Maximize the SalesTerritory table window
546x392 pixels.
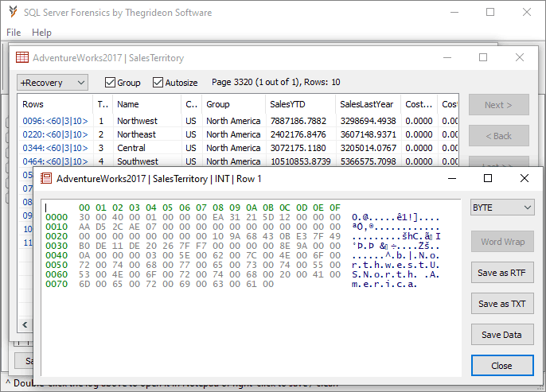[x=483, y=57]
